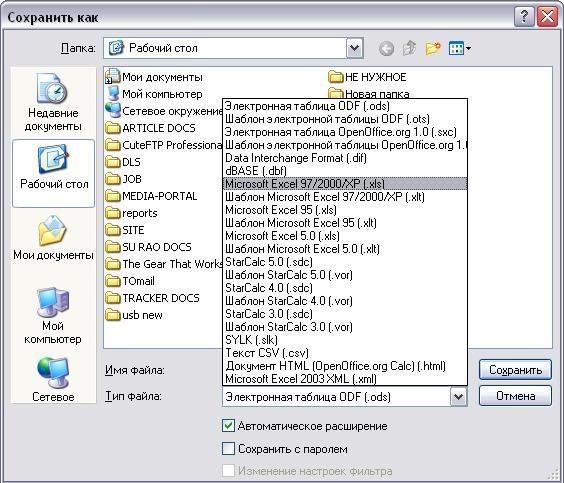Select the JOB folder
Viewport: 564px width, 483px height.
[123, 179]
